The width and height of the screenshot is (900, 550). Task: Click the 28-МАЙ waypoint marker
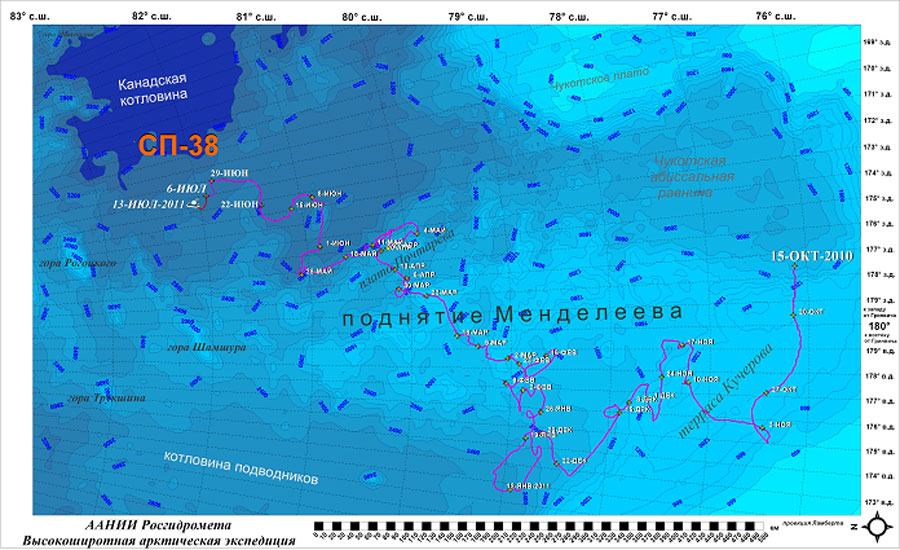pyautogui.click(x=303, y=272)
